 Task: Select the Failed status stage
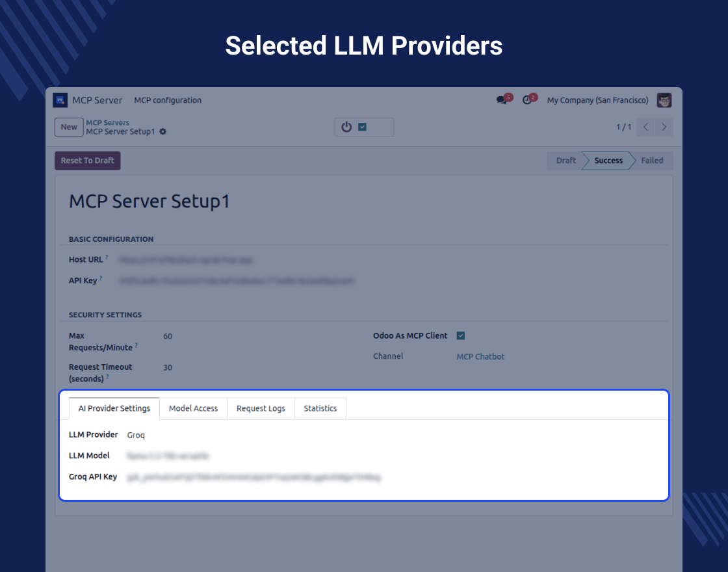[652, 161]
